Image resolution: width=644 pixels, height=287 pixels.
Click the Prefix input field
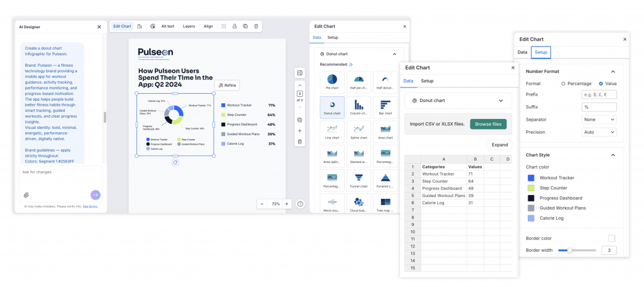(599, 94)
